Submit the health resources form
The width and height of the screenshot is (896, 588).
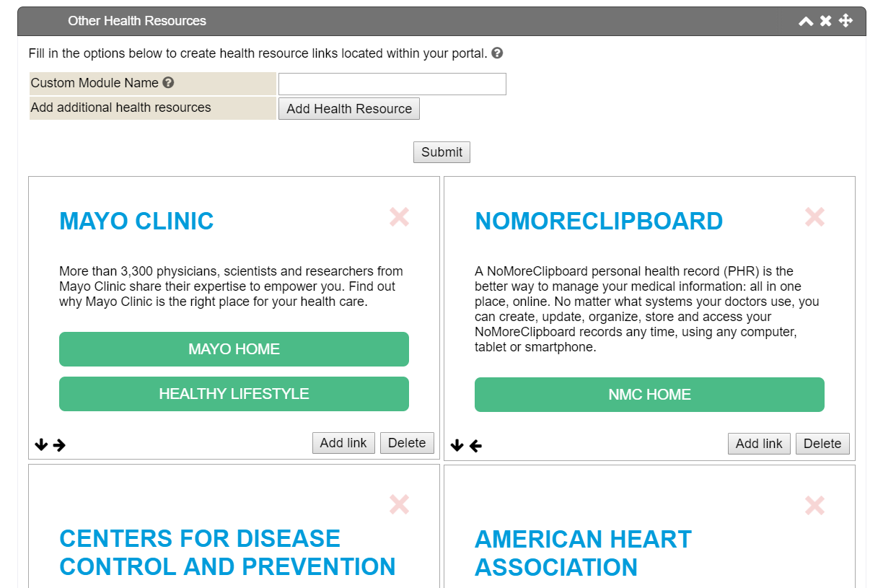(x=442, y=152)
